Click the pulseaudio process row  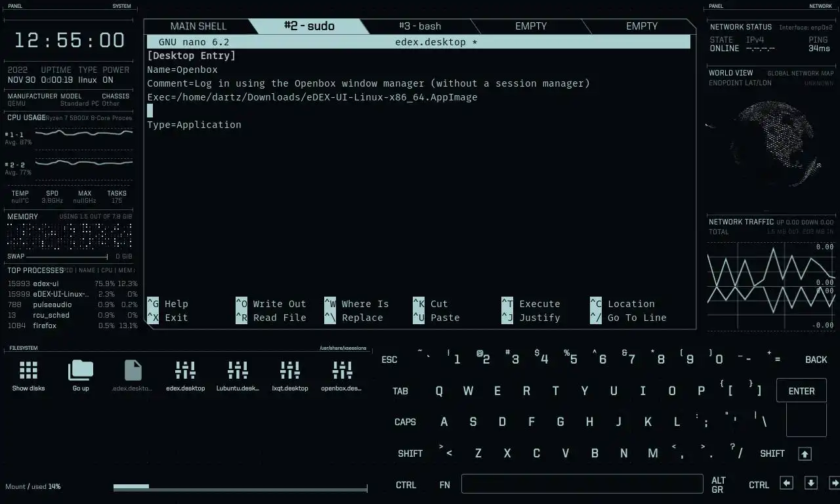pyautogui.click(x=72, y=304)
